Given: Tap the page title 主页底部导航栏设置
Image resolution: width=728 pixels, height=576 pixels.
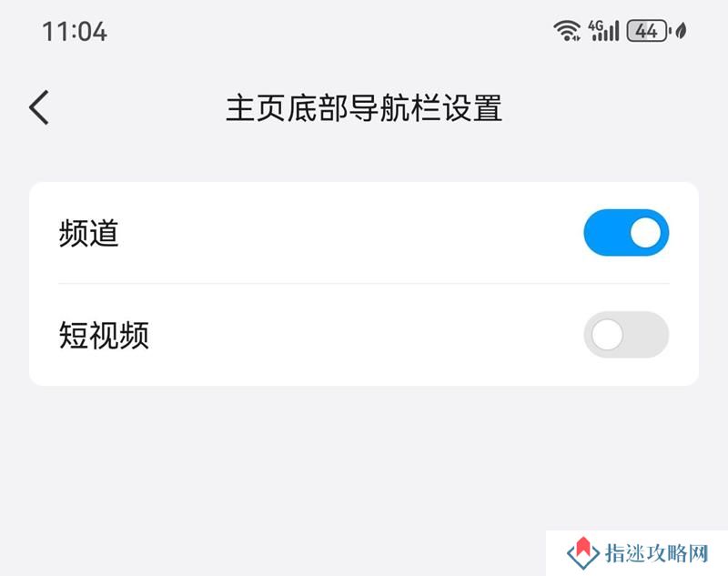Looking at the screenshot, I should (x=364, y=107).
